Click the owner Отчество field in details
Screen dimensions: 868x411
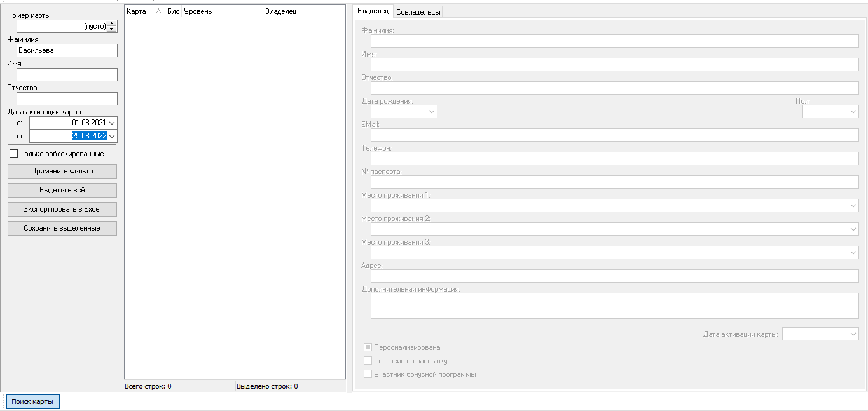point(614,88)
